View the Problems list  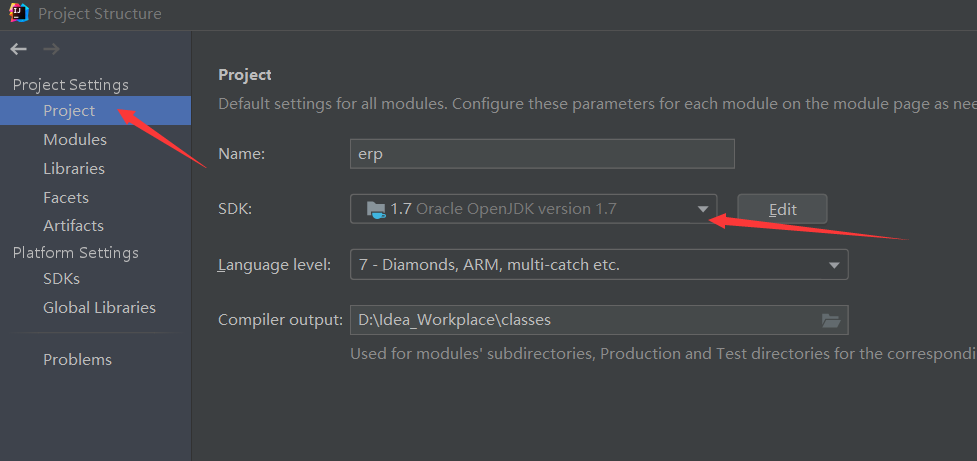(x=77, y=360)
